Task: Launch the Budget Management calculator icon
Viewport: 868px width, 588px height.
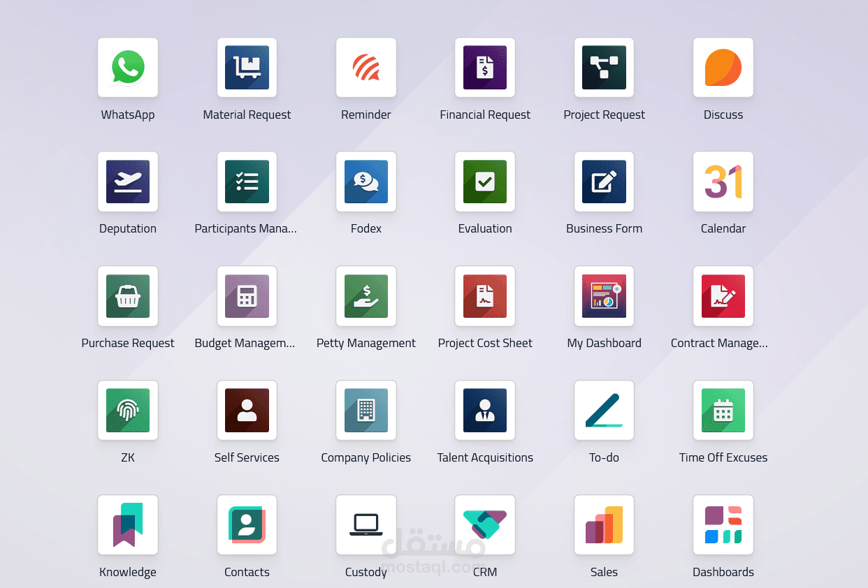Action: point(247,296)
